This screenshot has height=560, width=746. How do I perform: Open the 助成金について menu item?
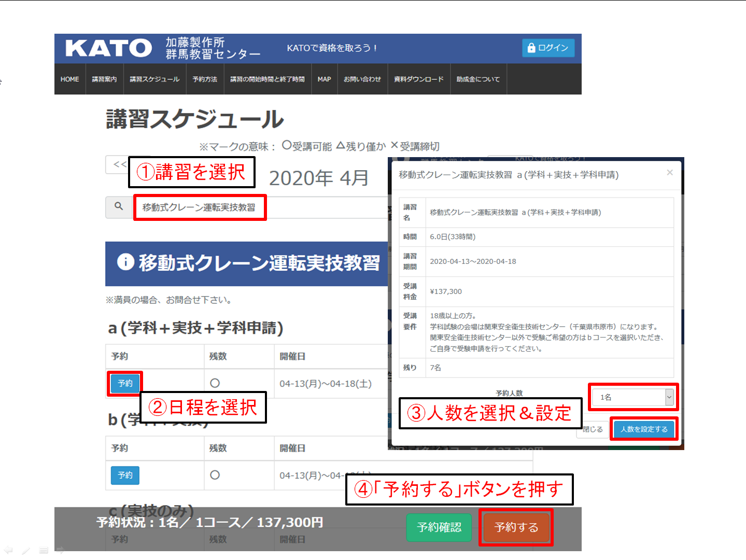pos(478,79)
